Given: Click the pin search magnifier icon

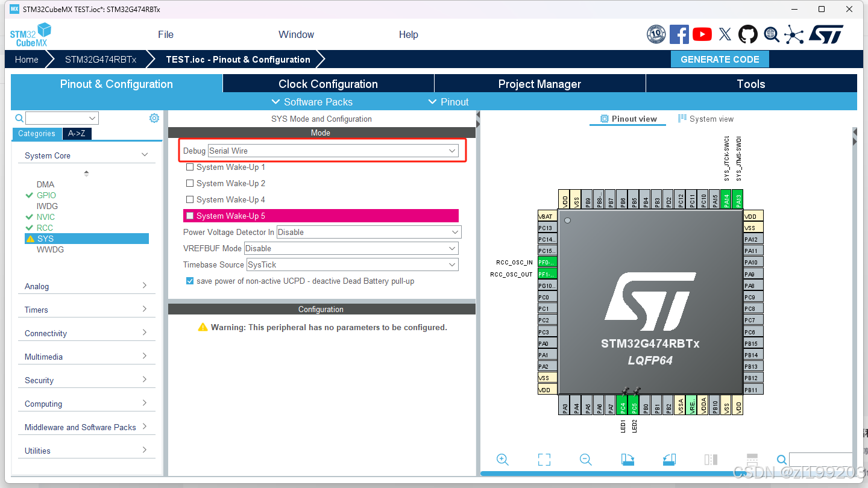Looking at the screenshot, I should click(x=782, y=460).
